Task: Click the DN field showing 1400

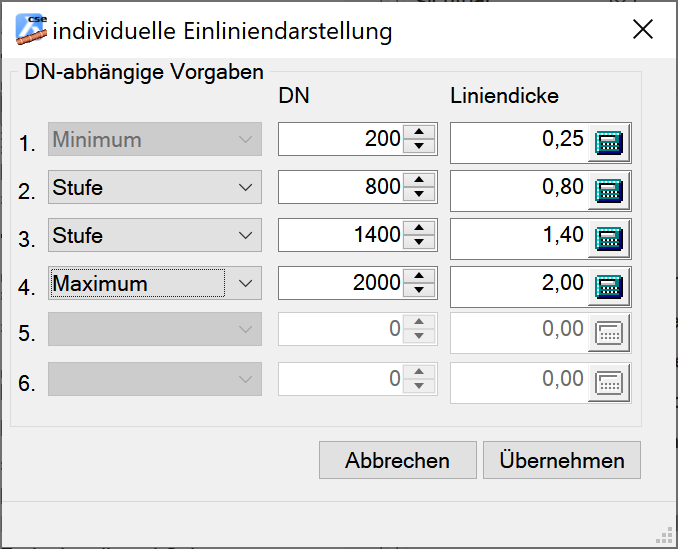Action: [x=340, y=236]
